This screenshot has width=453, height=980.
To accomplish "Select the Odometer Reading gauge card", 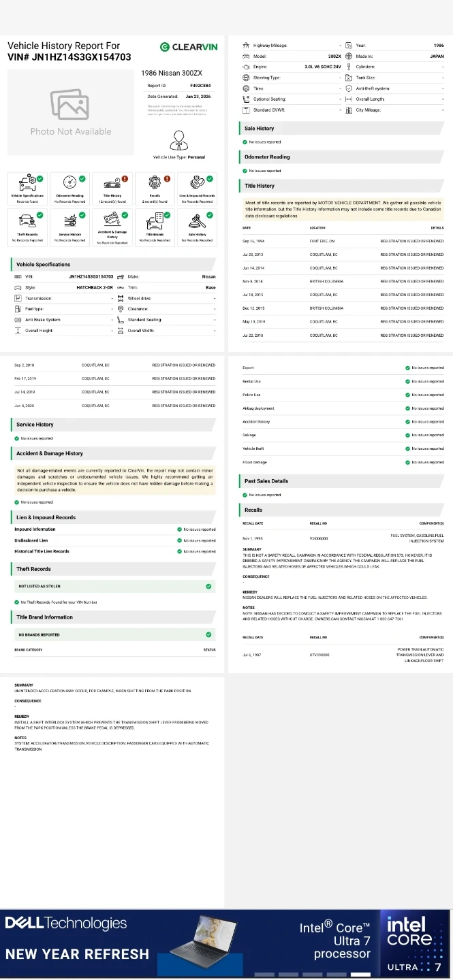I will point(70,189).
